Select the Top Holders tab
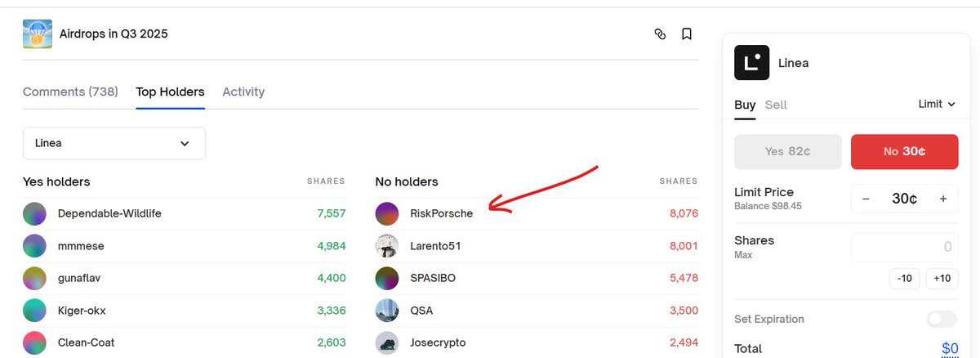The height and width of the screenshot is (358, 980). tap(171, 92)
